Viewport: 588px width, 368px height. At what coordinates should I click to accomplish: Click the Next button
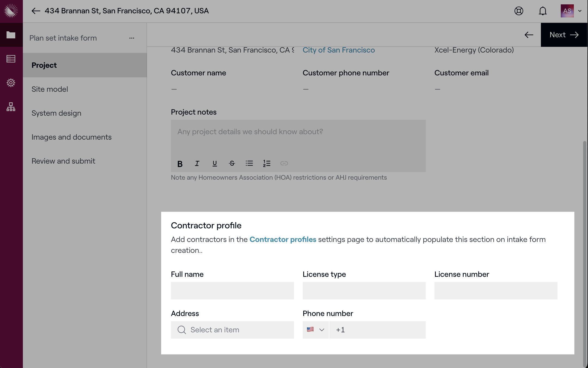click(x=564, y=35)
